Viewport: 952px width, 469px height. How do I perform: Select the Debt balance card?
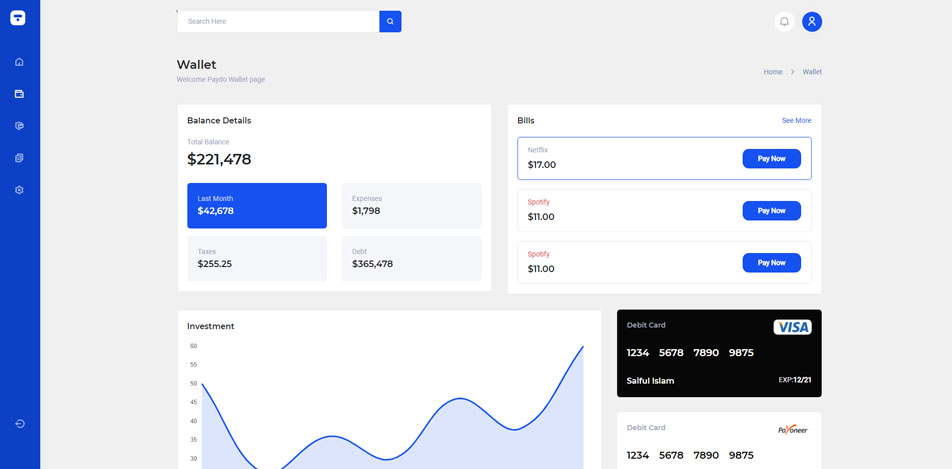click(x=411, y=258)
